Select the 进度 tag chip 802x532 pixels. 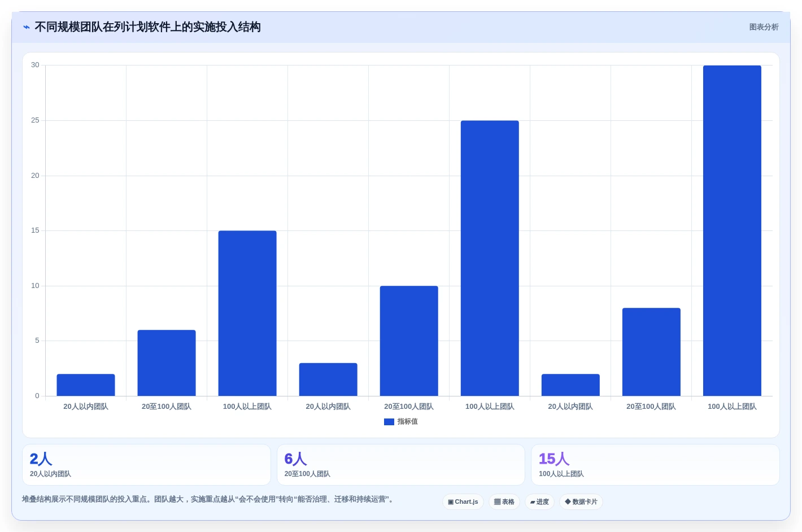point(539,502)
